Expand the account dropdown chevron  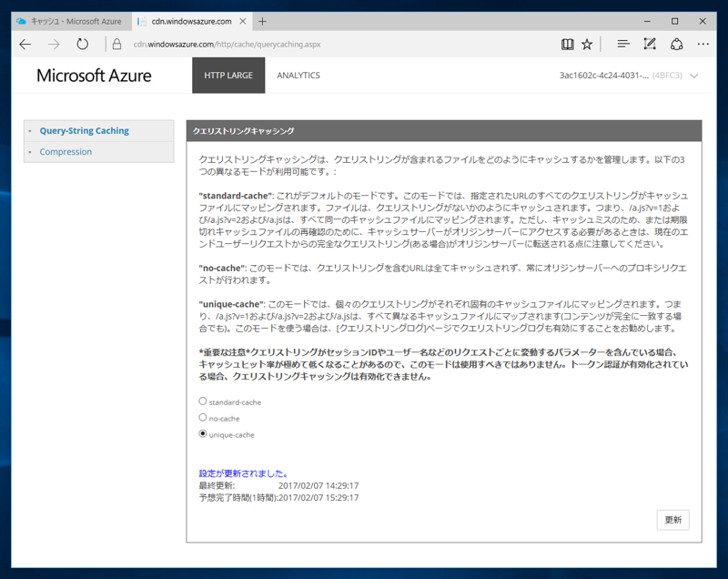693,76
